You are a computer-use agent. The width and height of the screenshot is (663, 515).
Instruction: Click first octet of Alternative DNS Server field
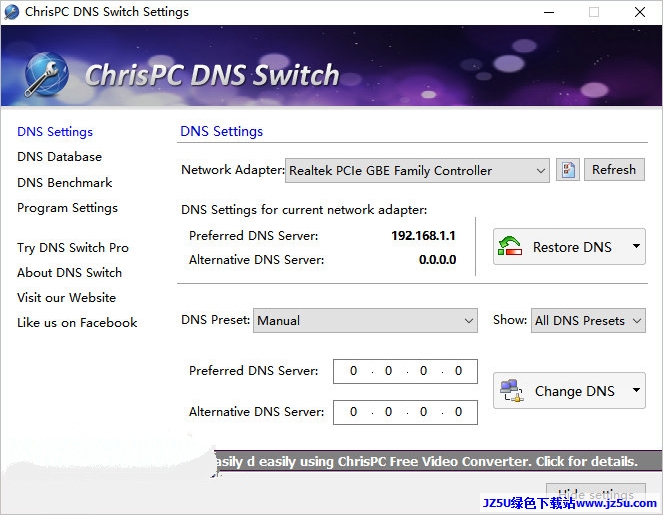click(x=353, y=412)
